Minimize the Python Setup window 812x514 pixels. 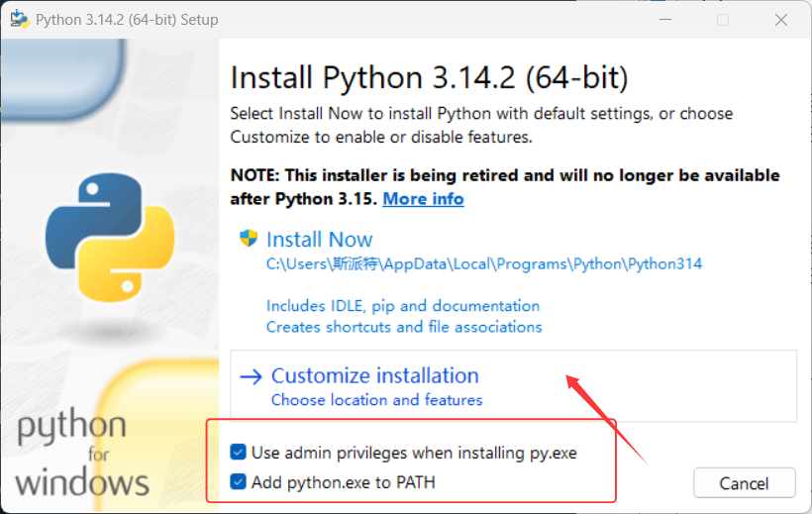665,20
